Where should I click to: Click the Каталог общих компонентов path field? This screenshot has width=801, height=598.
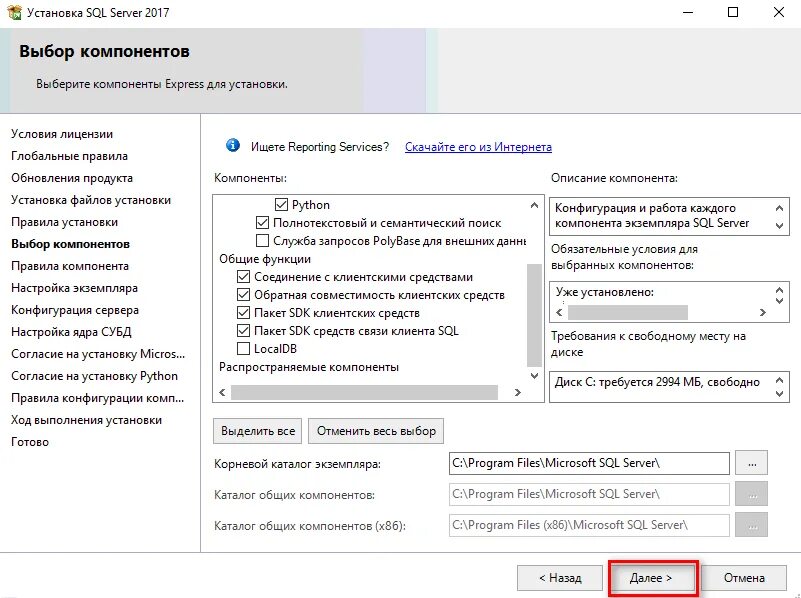click(x=589, y=494)
